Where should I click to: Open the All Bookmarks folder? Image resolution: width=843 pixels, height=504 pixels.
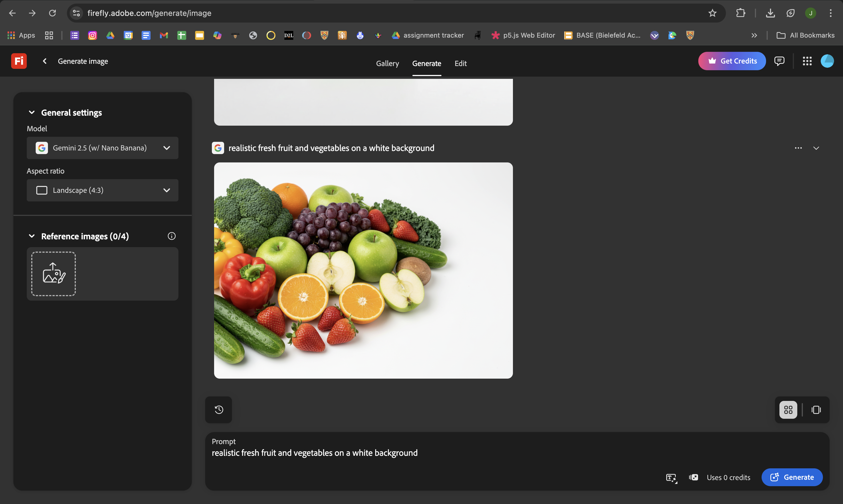tap(805, 35)
